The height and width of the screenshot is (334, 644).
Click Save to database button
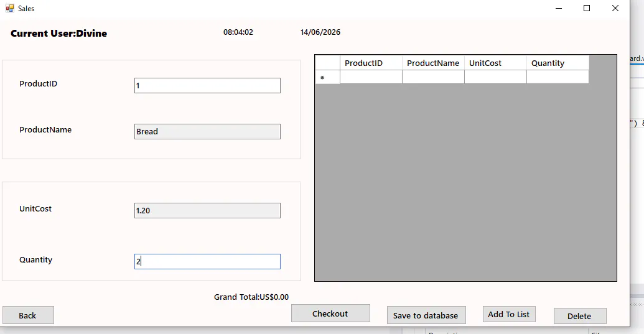click(426, 315)
